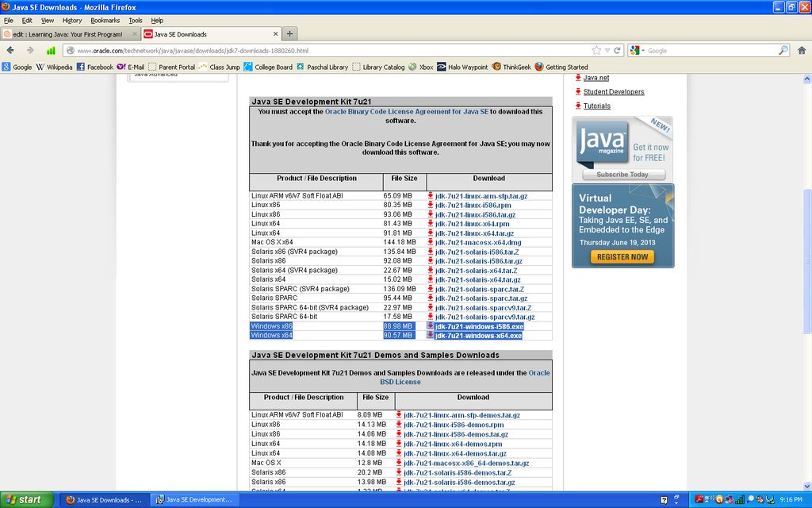Click the 9:16 PM clock in tray

pos(791,500)
